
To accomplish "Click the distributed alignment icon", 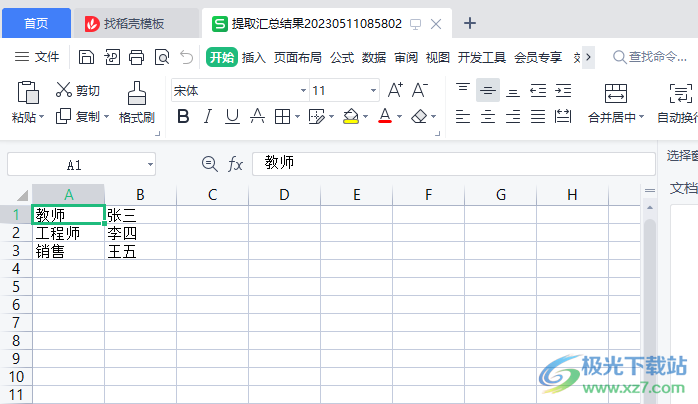I will coord(563,117).
